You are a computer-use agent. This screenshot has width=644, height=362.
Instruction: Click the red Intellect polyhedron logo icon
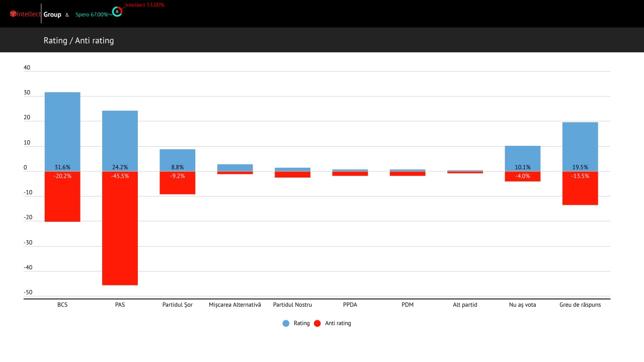click(x=13, y=14)
